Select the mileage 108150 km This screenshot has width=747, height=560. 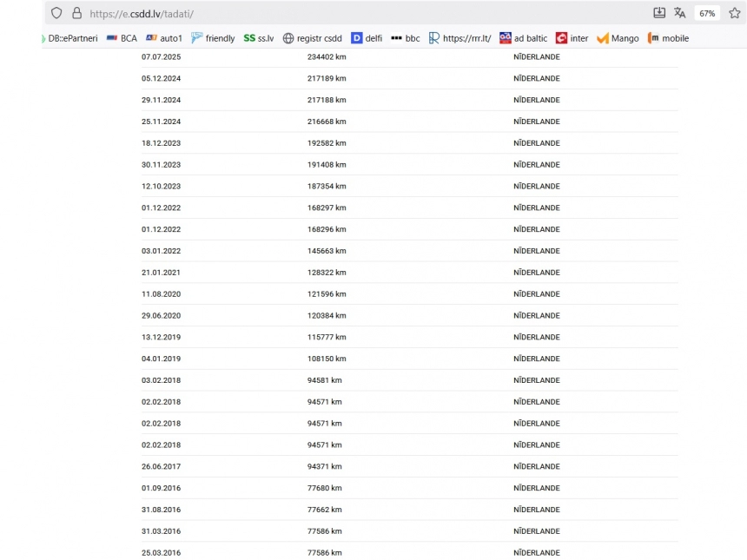327,359
